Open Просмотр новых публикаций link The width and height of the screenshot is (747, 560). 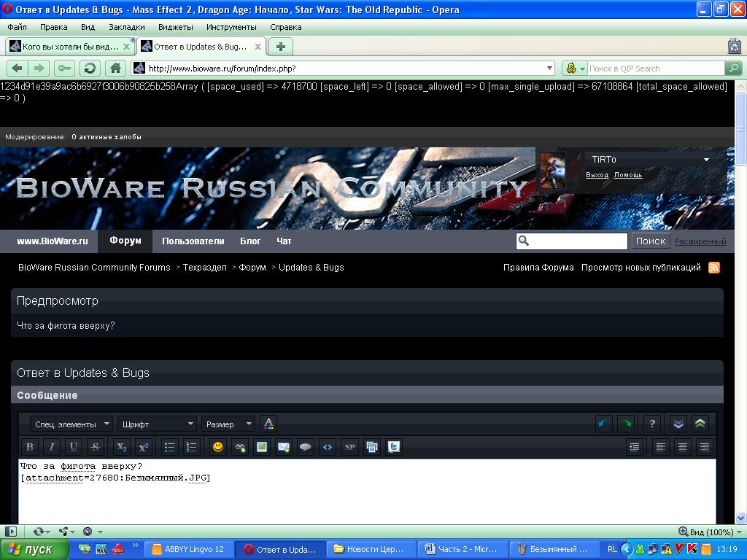point(640,267)
